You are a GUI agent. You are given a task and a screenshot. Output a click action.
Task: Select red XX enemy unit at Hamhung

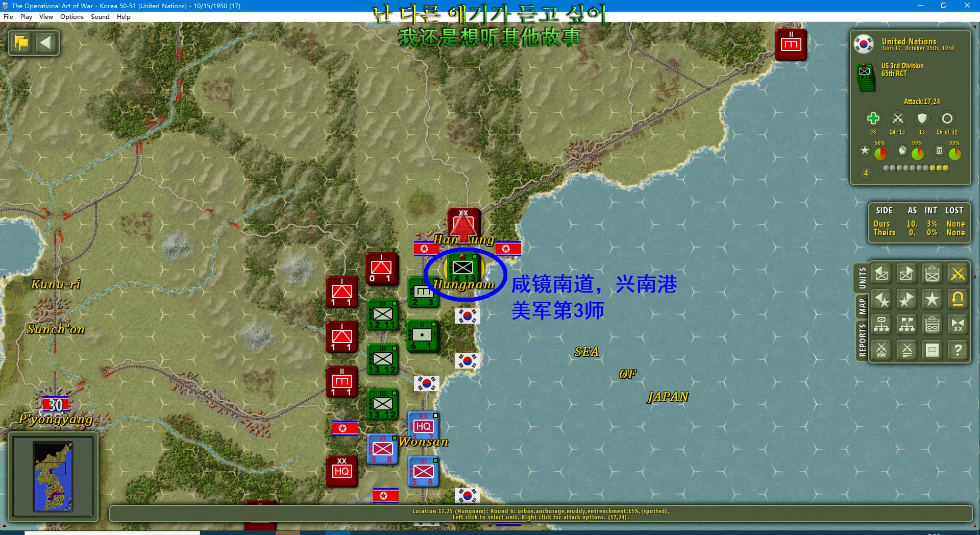point(463,223)
